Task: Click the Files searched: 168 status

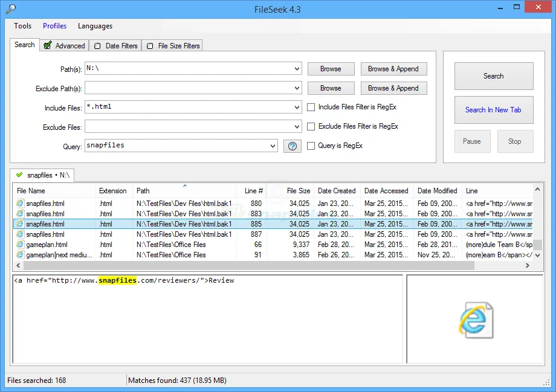Action: click(x=36, y=381)
